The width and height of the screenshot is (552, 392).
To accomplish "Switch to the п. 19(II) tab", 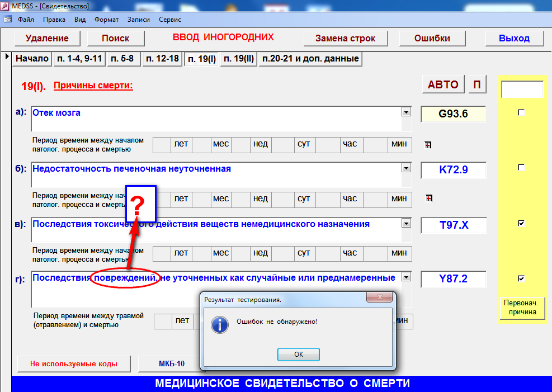I will point(239,58).
